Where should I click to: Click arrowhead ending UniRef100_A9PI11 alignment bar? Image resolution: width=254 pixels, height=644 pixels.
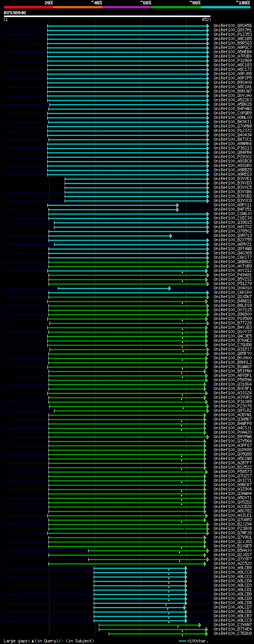point(178,205)
